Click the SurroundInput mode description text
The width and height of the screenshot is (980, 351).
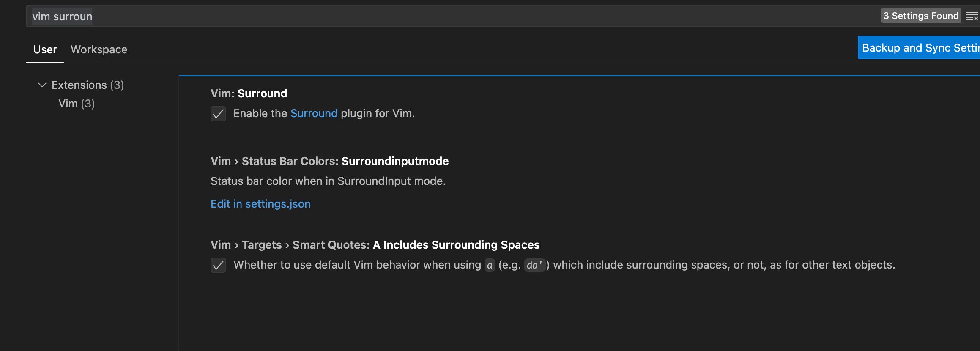[328, 181]
